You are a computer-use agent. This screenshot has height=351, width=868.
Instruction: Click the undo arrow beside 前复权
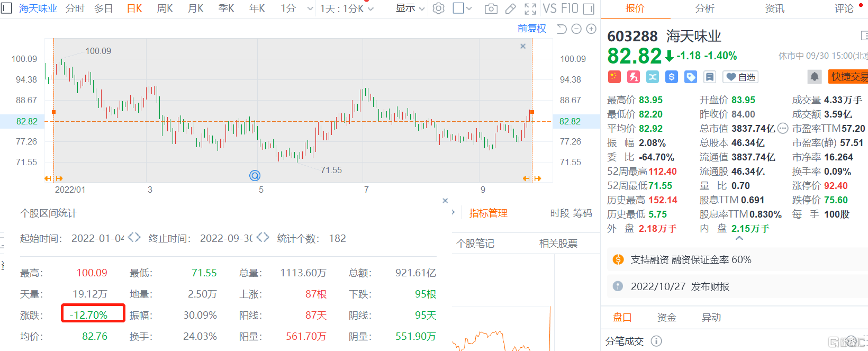pos(562,29)
